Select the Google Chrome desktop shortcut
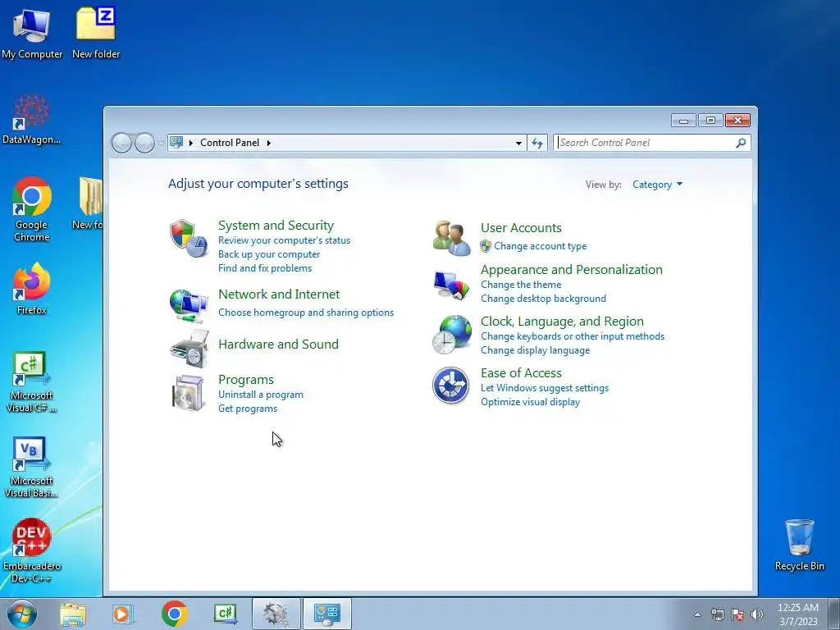 tap(32, 209)
